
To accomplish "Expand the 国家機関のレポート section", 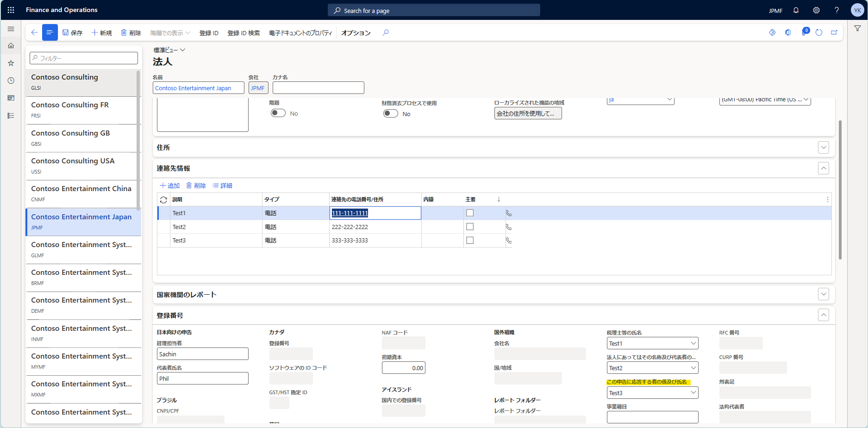I will (824, 294).
